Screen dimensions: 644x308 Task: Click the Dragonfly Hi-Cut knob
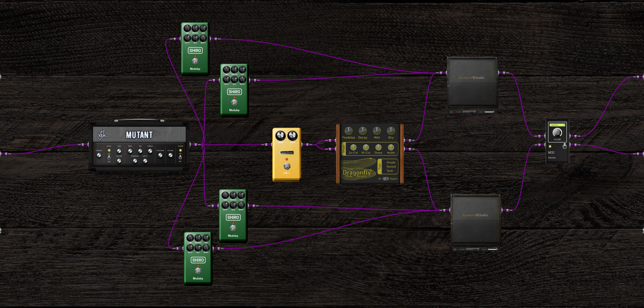[366, 147]
